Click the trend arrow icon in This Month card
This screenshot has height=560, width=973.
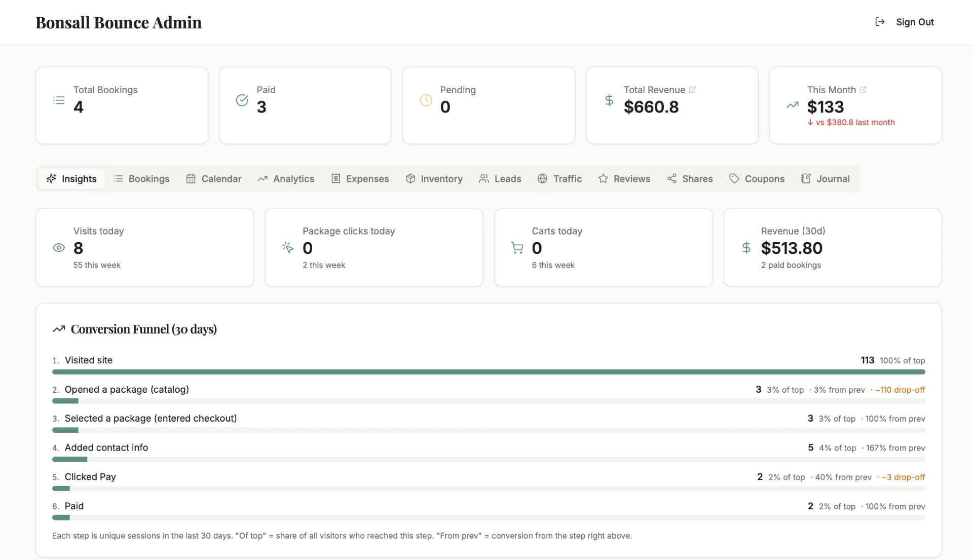(x=793, y=105)
